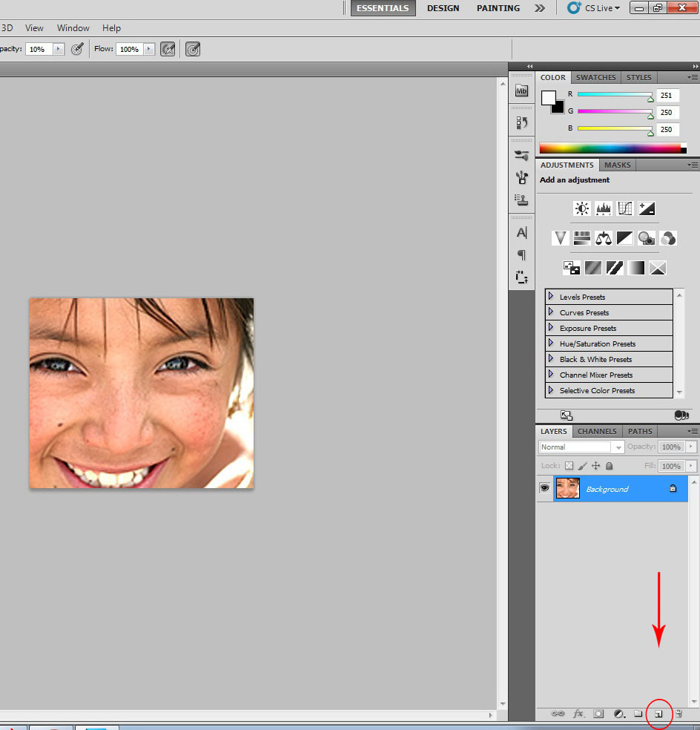This screenshot has height=730, width=700.
Task: Open layer style fx menu
Action: 579,714
